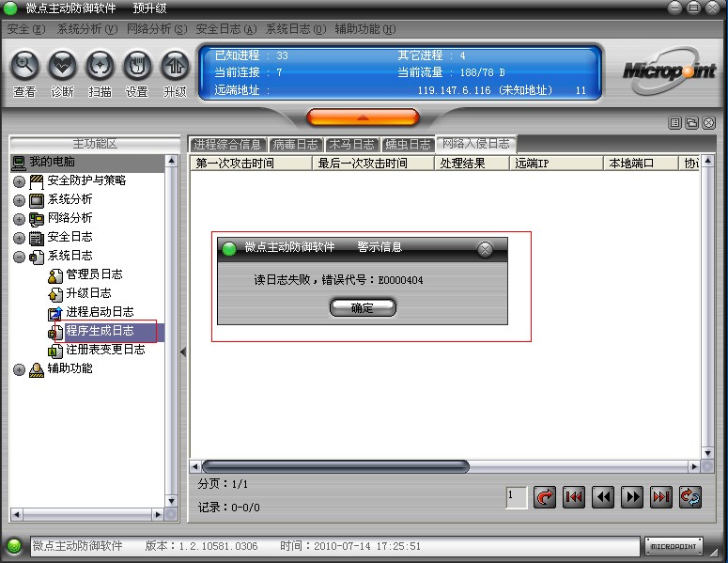Switch to the 木马日志 tab
This screenshot has width=728, height=563.
pyautogui.click(x=352, y=145)
